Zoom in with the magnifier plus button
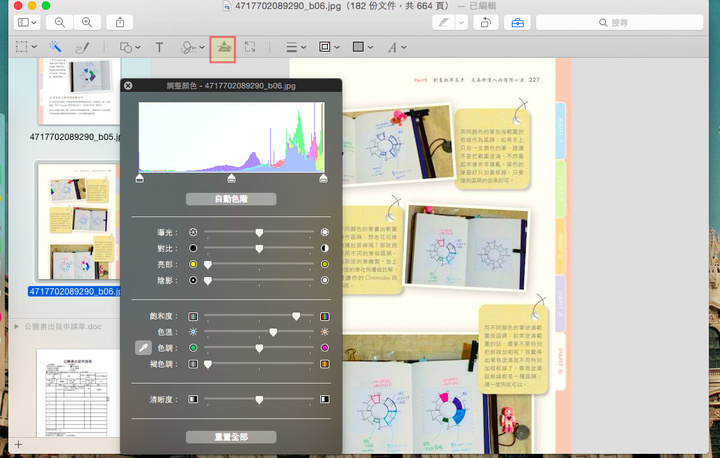The height and width of the screenshot is (458, 720). pos(88,22)
